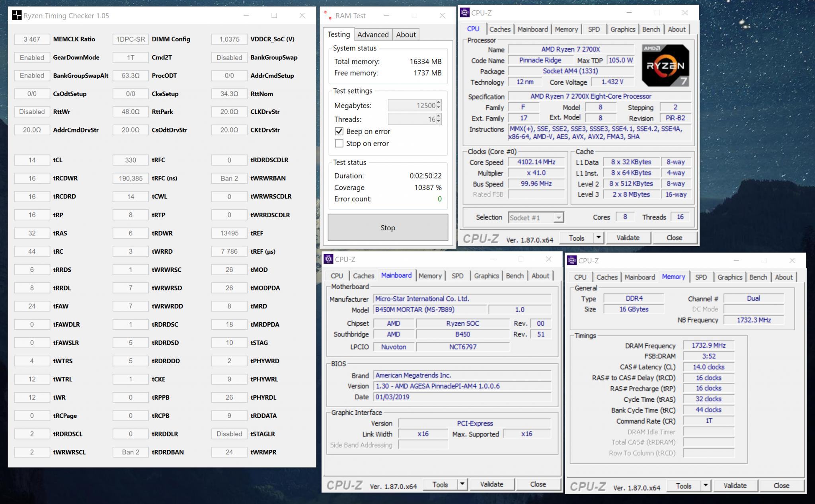Click Validate in CPU-Z Mainboard window
The height and width of the screenshot is (504, 815).
[491, 484]
